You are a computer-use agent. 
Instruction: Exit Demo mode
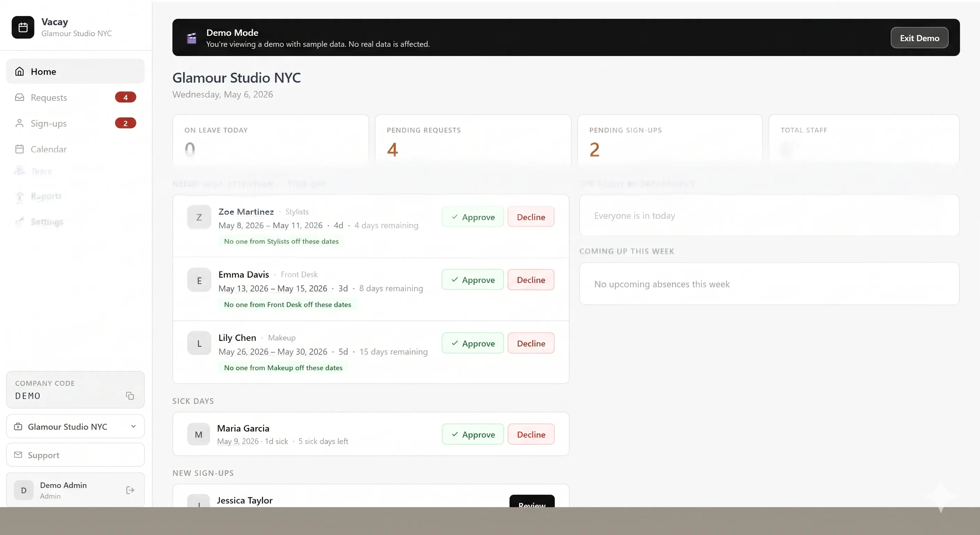[919, 38]
